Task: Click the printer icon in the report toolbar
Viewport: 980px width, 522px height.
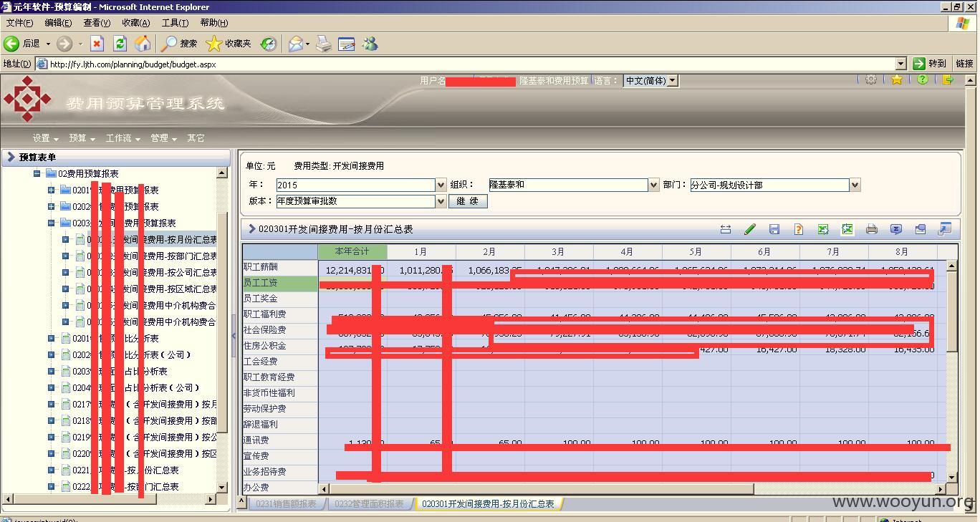Action: click(872, 229)
